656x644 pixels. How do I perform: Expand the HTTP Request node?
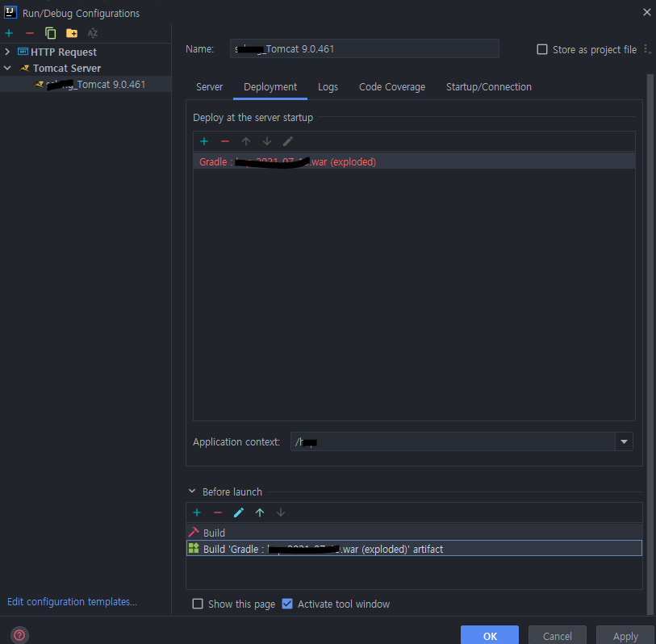[x=6, y=51]
